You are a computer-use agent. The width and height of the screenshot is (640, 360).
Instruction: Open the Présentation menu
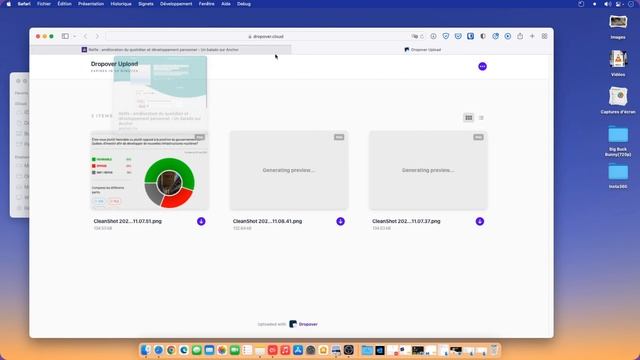[x=91, y=4]
